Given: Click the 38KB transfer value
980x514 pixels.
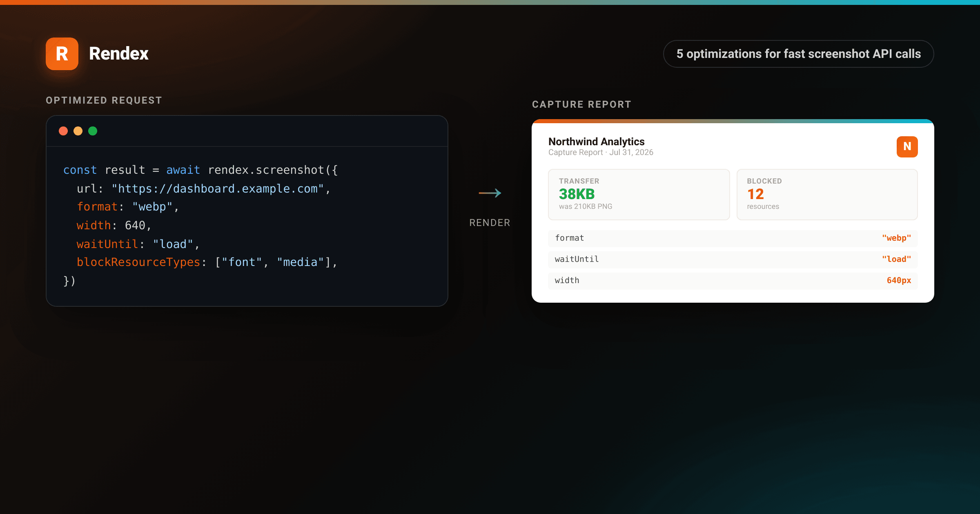Looking at the screenshot, I should [x=577, y=194].
